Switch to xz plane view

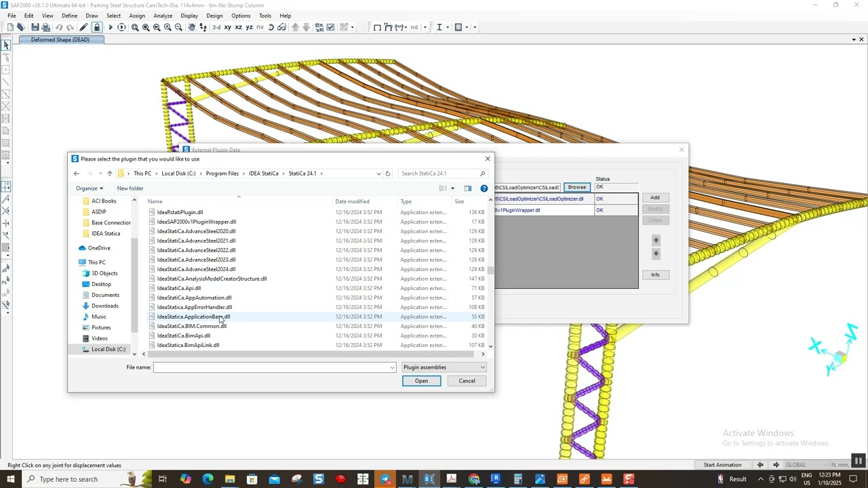(239, 27)
